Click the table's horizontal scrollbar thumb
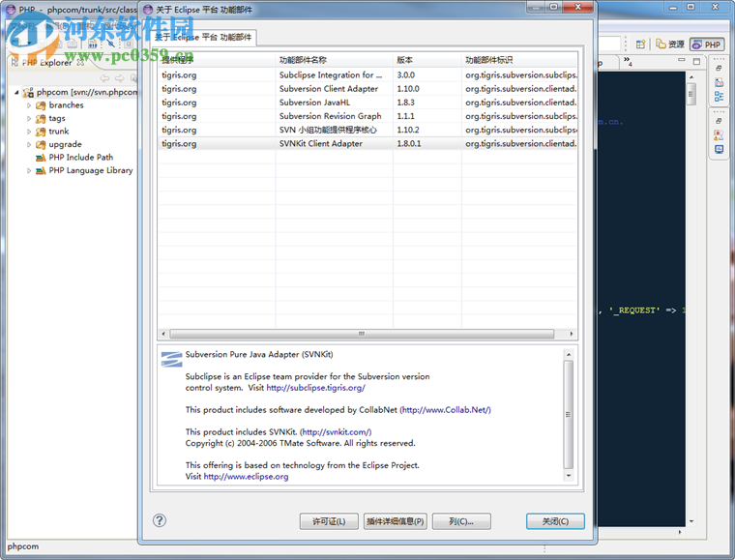The width and height of the screenshot is (735, 560). pyautogui.click(x=362, y=334)
